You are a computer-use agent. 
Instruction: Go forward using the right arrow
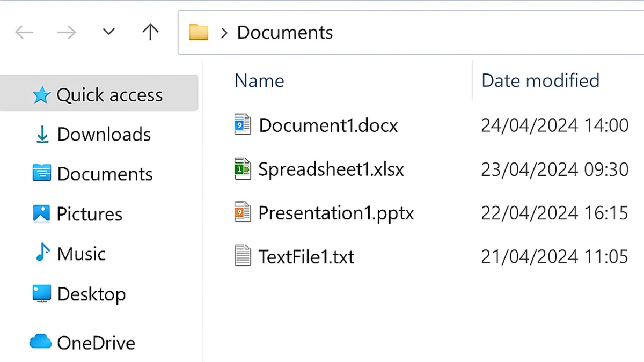67,33
